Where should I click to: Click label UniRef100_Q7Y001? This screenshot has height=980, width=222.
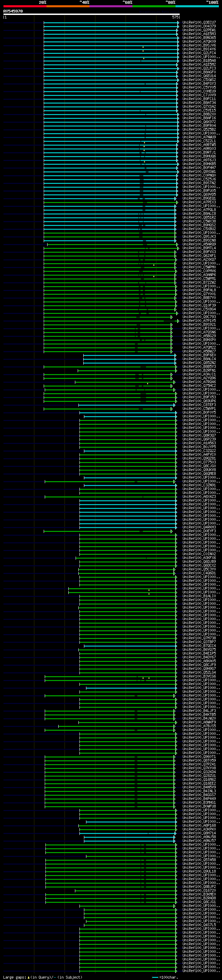tap(199, 294)
